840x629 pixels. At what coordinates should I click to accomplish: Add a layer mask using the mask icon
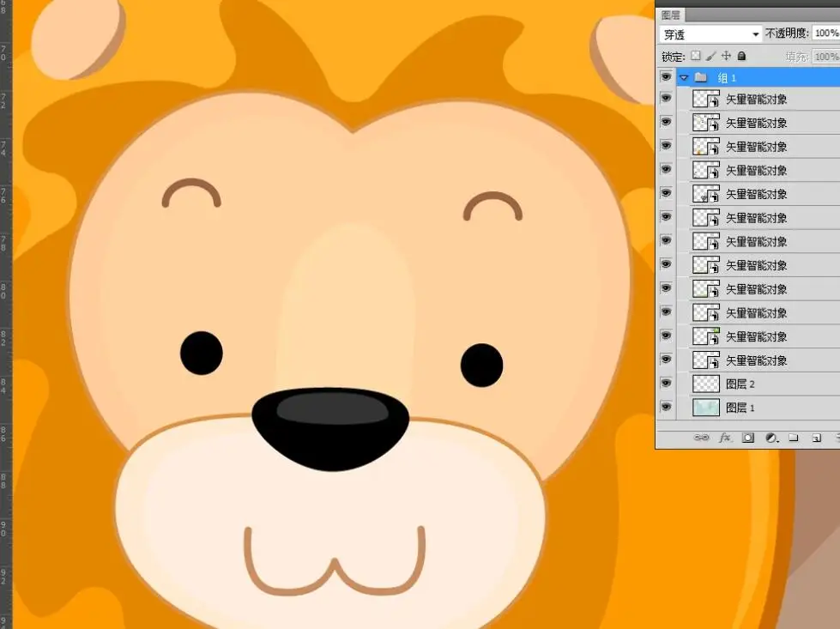click(748, 438)
